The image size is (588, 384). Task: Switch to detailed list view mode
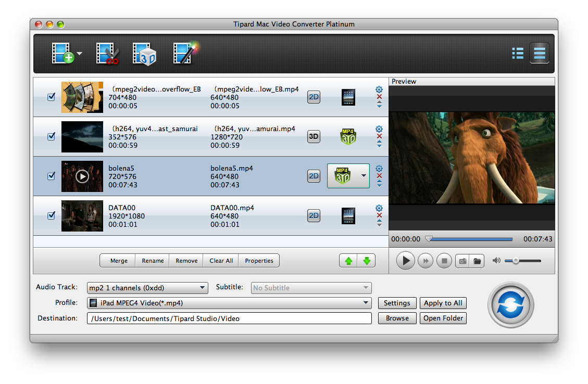tap(539, 53)
